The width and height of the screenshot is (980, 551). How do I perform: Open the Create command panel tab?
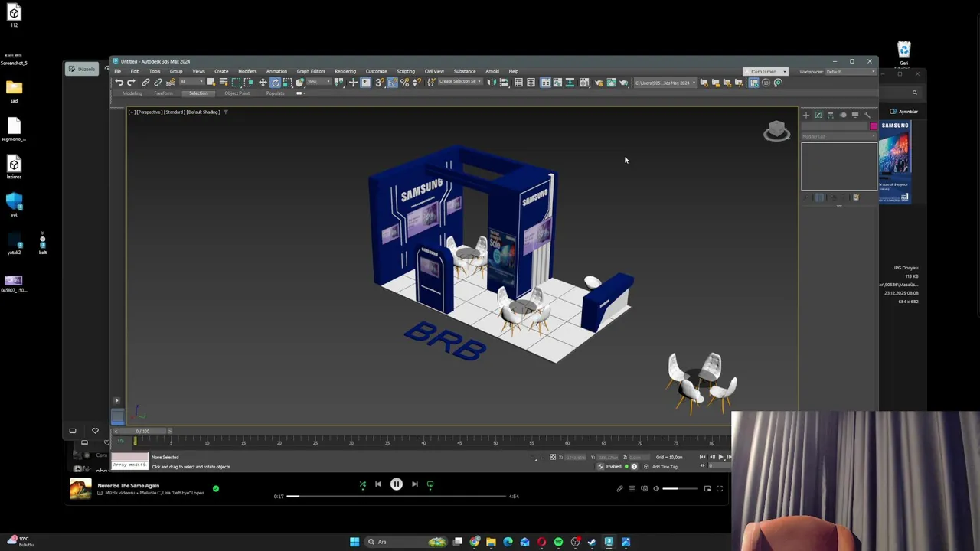(805, 115)
